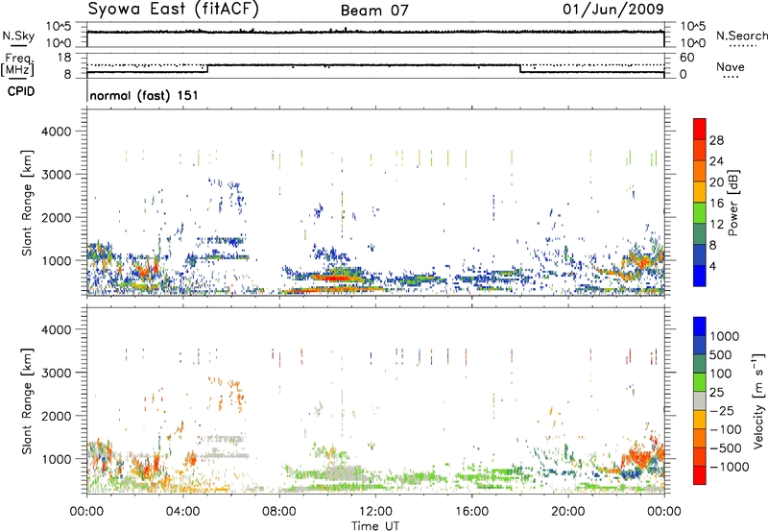The image size is (768, 532).
Task: Click the "Freq. [MHz]" axis label
Action: (x=17, y=64)
